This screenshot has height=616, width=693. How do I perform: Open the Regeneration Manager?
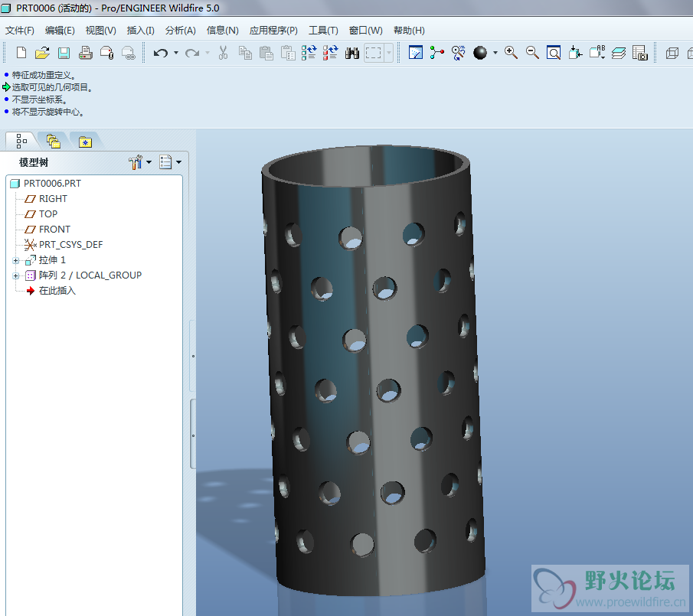(331, 53)
